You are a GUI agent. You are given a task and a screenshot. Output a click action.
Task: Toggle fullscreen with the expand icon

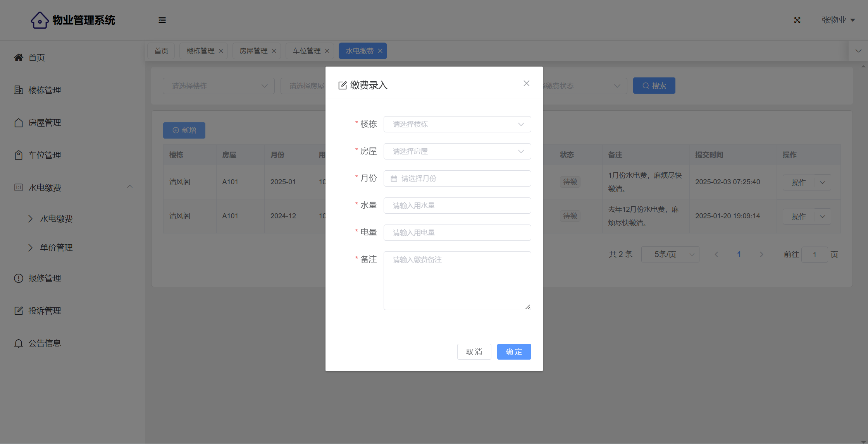(797, 20)
